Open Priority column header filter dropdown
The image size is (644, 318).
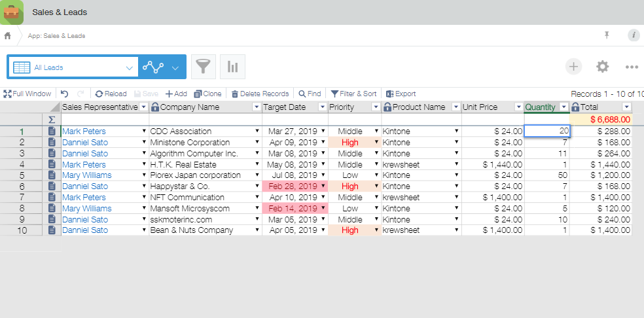pos(376,107)
